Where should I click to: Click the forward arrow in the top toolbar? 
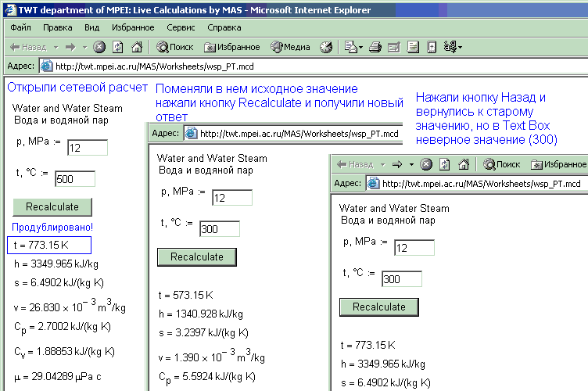[x=70, y=47]
